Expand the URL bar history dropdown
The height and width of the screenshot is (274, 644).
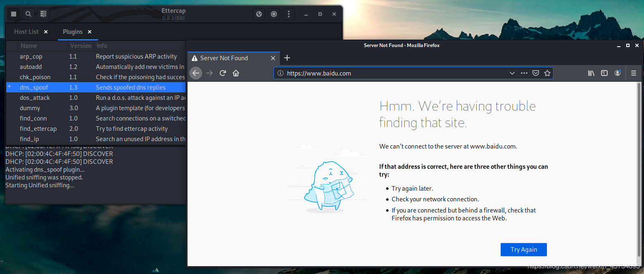click(512, 73)
